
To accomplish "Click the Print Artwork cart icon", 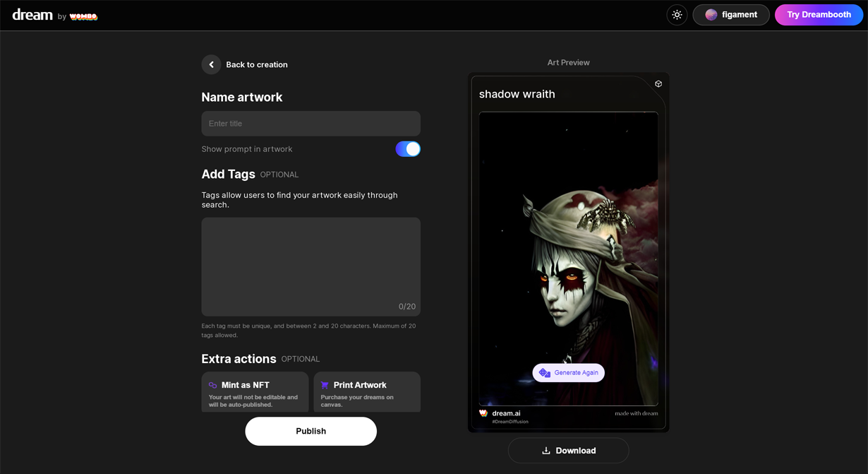I will tap(325, 386).
